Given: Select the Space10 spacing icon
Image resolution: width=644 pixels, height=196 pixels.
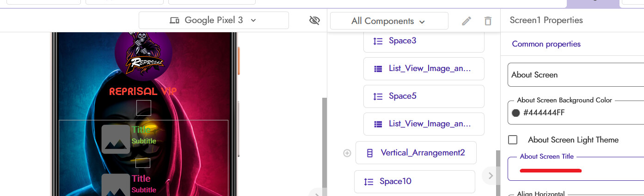Looking at the screenshot, I should [368, 182].
